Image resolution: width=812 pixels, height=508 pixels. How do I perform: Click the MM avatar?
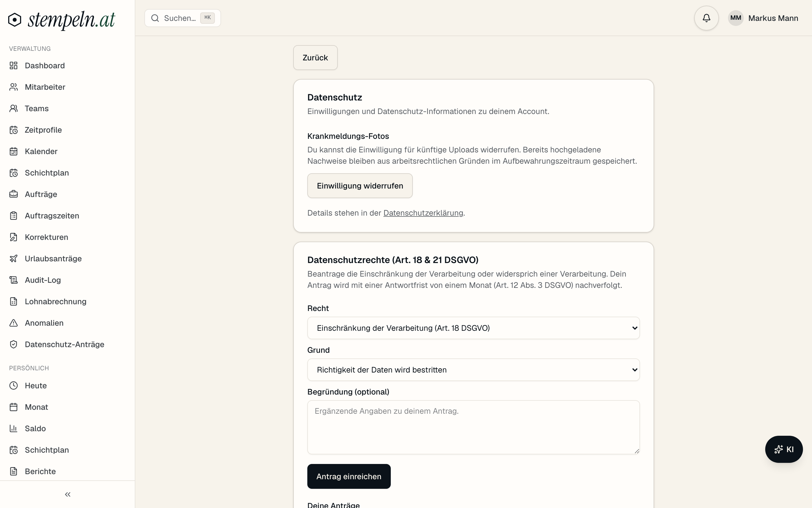pyautogui.click(x=736, y=18)
